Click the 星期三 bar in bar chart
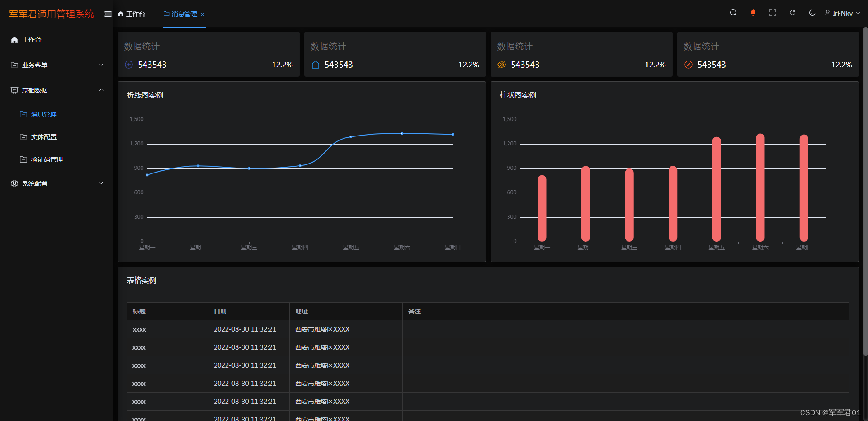 629,205
